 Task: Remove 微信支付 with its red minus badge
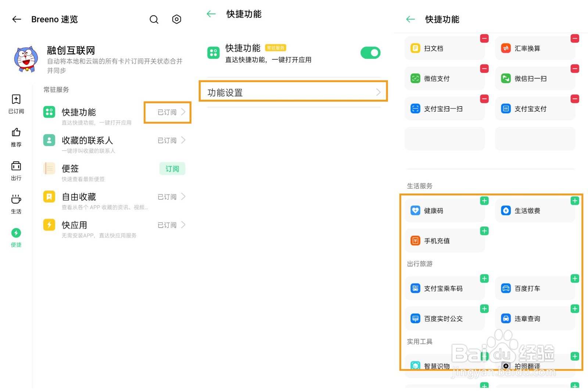(x=484, y=69)
